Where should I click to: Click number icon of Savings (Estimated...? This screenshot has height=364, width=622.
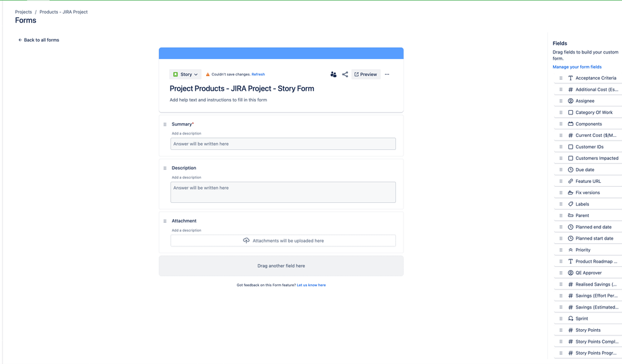570,307
